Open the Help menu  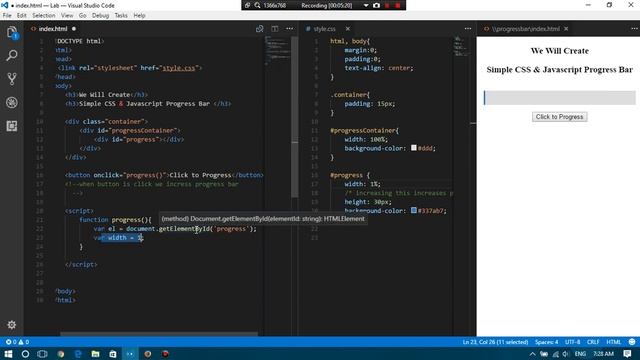coord(139,16)
